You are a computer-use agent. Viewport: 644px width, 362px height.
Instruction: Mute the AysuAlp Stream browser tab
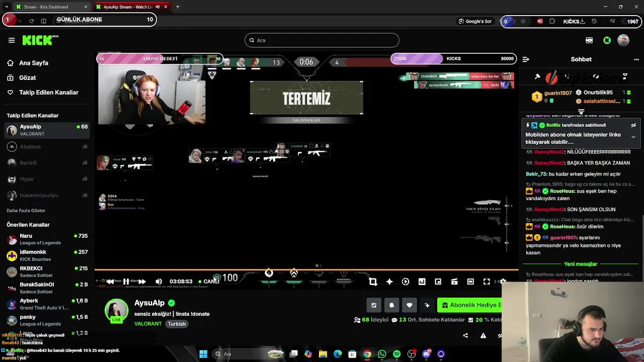click(157, 7)
